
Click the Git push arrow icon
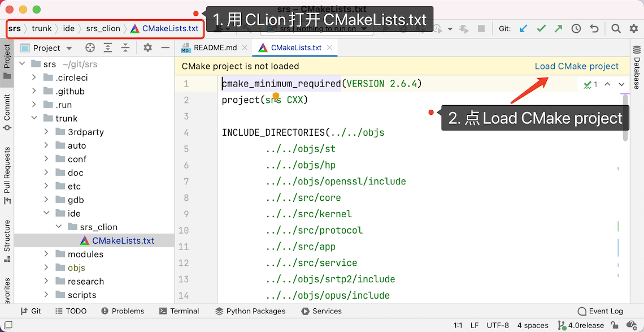(x=558, y=28)
